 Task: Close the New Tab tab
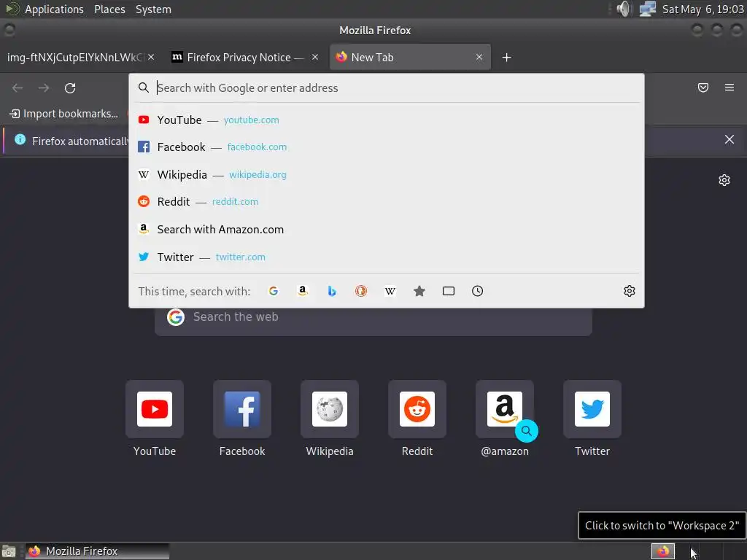tap(479, 57)
